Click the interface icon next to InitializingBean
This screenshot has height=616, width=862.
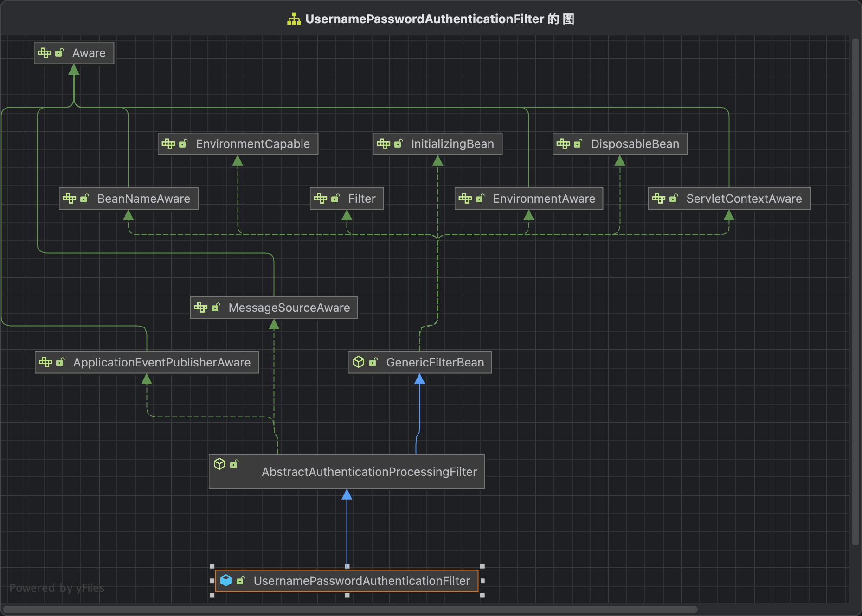[x=385, y=144]
